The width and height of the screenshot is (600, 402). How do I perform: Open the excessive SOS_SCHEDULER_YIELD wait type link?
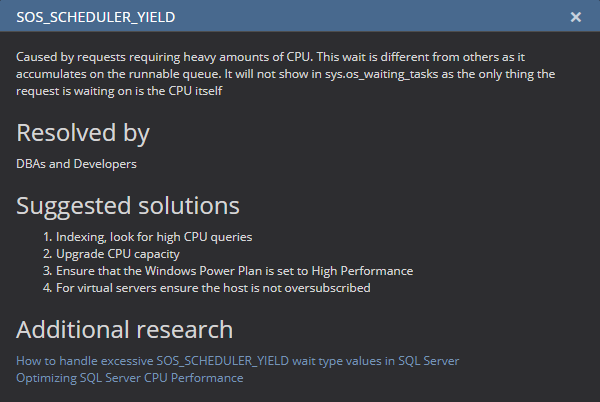tap(237, 361)
